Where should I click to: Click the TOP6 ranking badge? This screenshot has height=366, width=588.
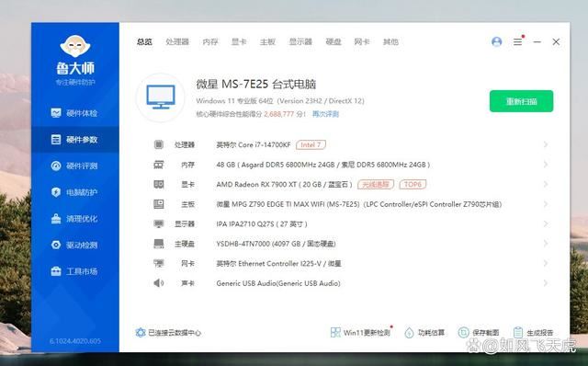click(413, 184)
